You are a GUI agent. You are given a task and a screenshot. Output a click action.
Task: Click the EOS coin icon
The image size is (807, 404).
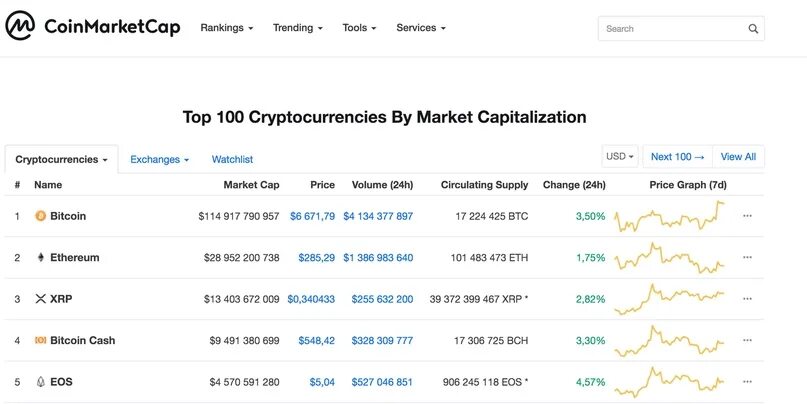[x=41, y=382]
